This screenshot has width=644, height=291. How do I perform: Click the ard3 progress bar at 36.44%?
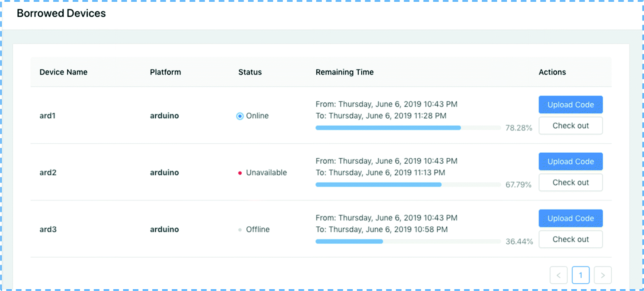pos(408,241)
